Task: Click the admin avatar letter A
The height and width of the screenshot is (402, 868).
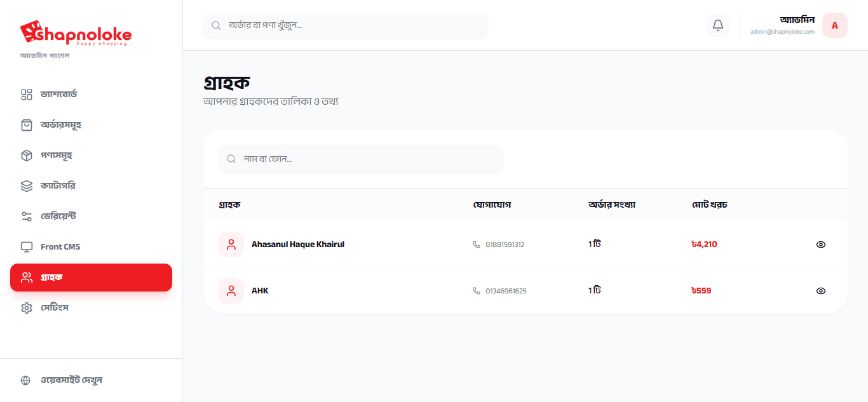Action: click(x=834, y=25)
